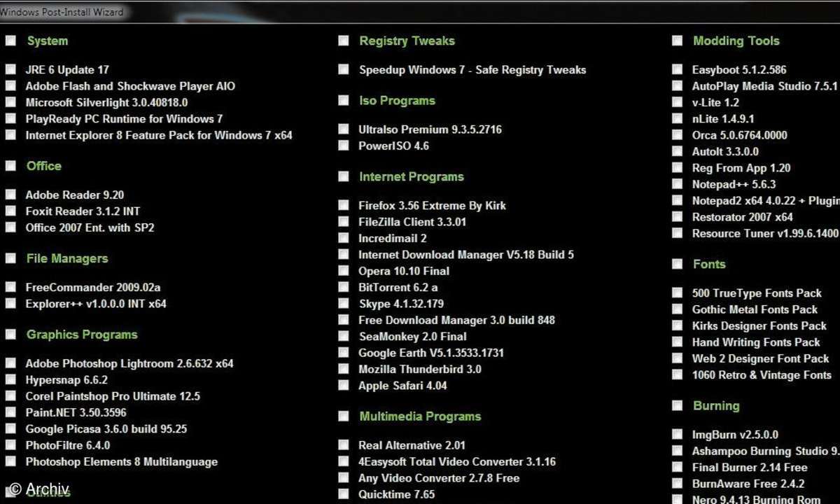The width and height of the screenshot is (840, 504).
Task: Check the Iso Programs category checkbox
Action: point(344,100)
